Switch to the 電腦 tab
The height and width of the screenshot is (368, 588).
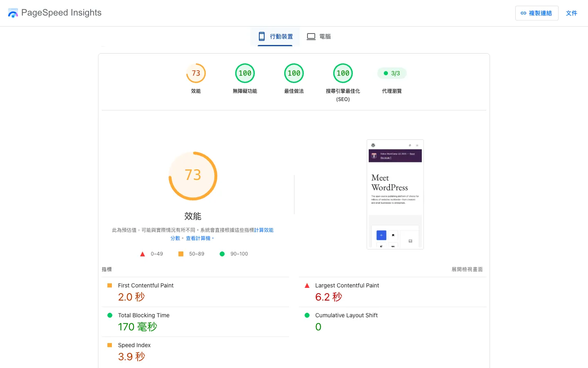point(319,37)
